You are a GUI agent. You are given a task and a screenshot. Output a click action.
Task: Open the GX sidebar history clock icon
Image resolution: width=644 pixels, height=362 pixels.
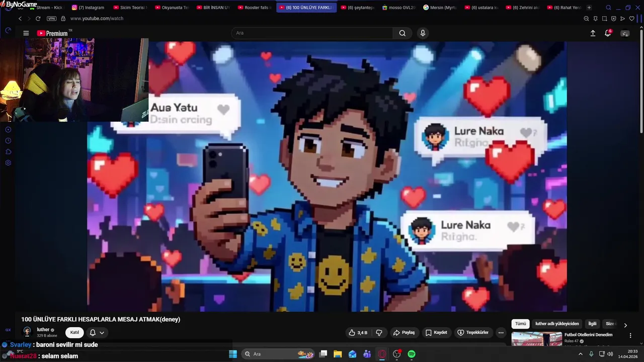(x=8, y=141)
